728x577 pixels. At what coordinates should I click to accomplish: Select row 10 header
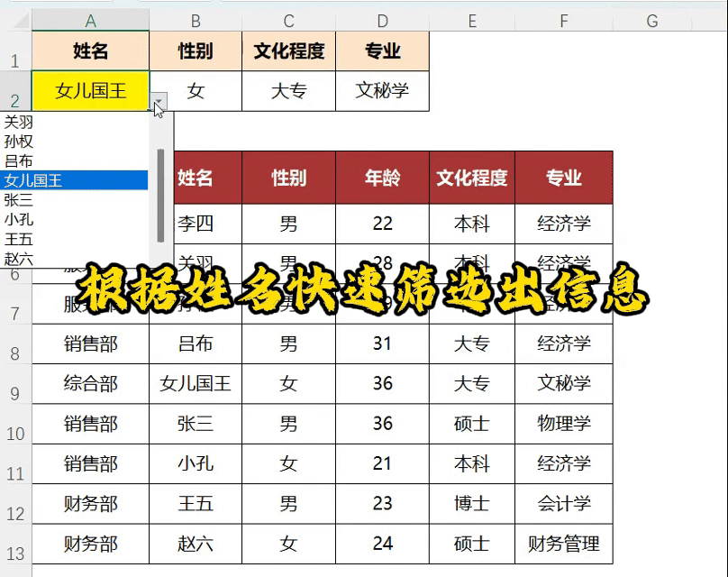(15, 424)
